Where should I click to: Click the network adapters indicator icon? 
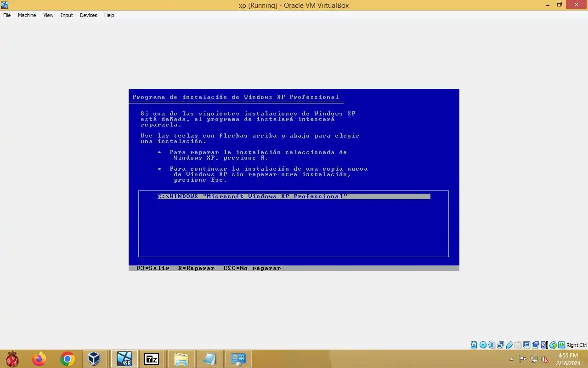pos(500,345)
